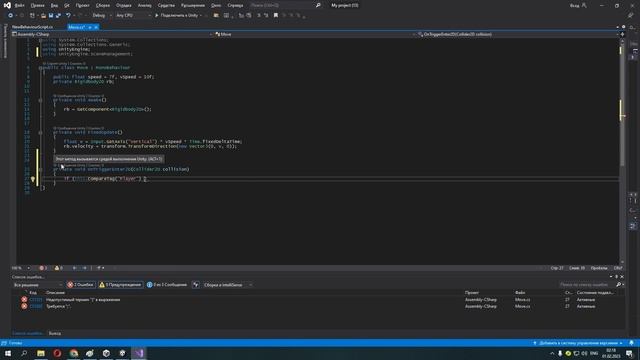
Task: Click the Sign in account button
Action: pyautogui.click(x=578, y=5)
